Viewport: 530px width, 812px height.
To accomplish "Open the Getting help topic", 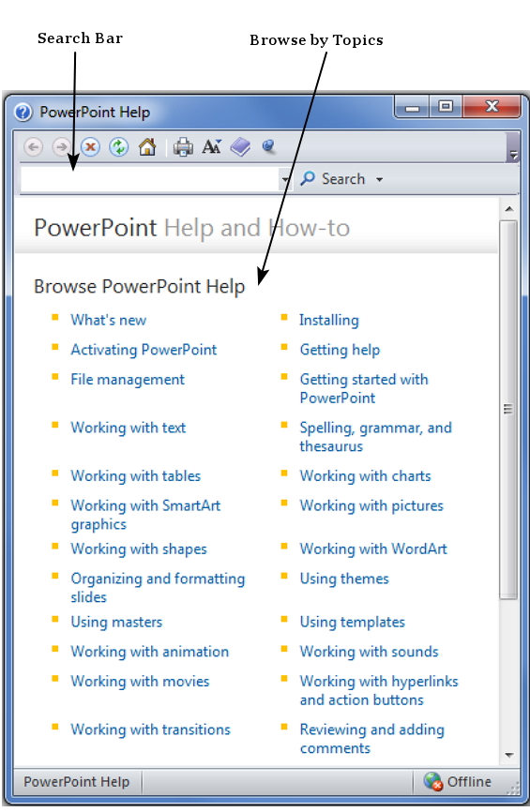I will point(340,350).
